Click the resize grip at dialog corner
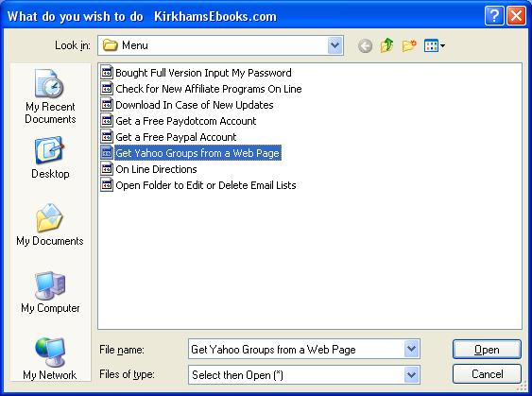The height and width of the screenshot is (396, 532). (x=522, y=387)
